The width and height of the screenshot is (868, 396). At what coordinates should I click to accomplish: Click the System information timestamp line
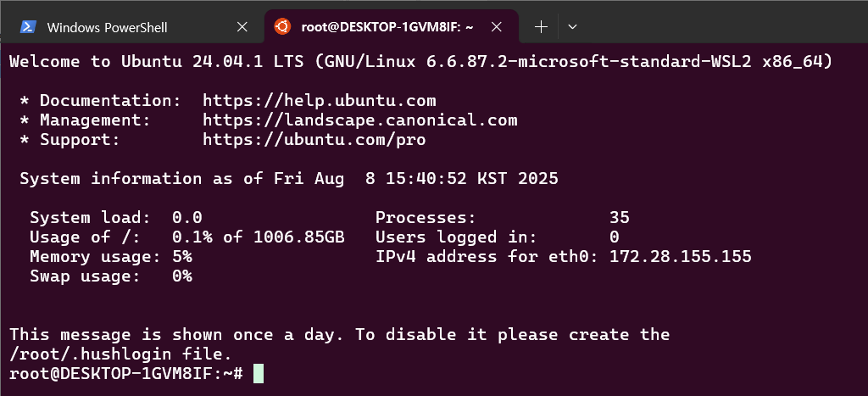pos(289,179)
